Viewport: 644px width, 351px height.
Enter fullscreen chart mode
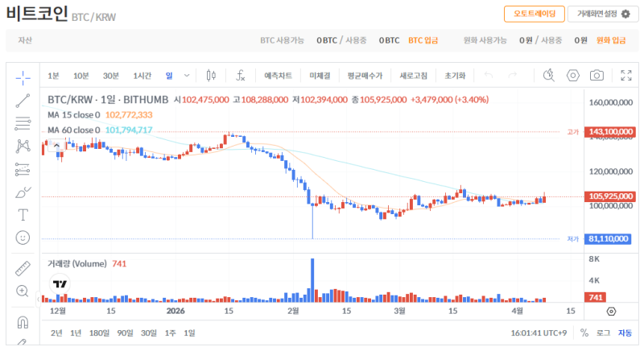626,76
